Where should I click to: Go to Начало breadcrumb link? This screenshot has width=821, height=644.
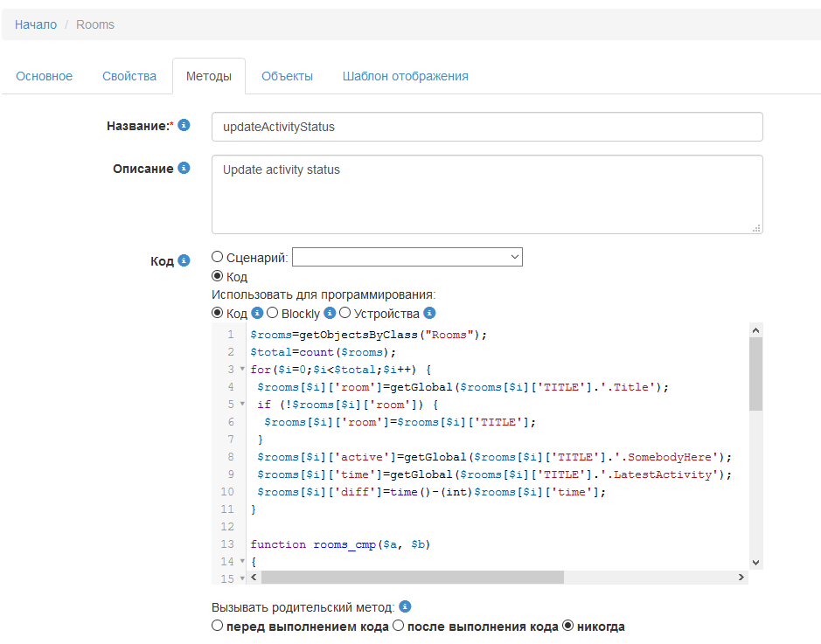pos(36,24)
